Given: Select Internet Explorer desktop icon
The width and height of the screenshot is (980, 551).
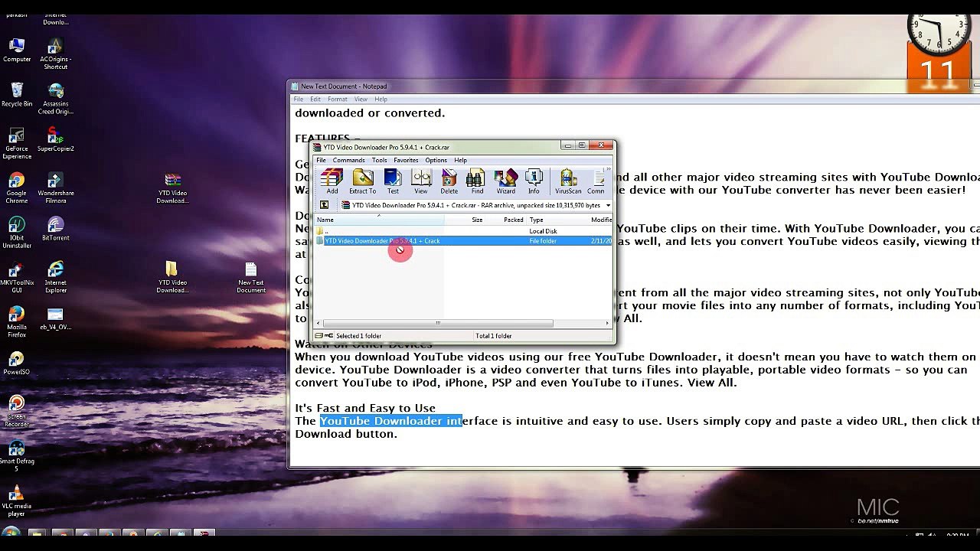Looking at the screenshot, I should (x=55, y=277).
